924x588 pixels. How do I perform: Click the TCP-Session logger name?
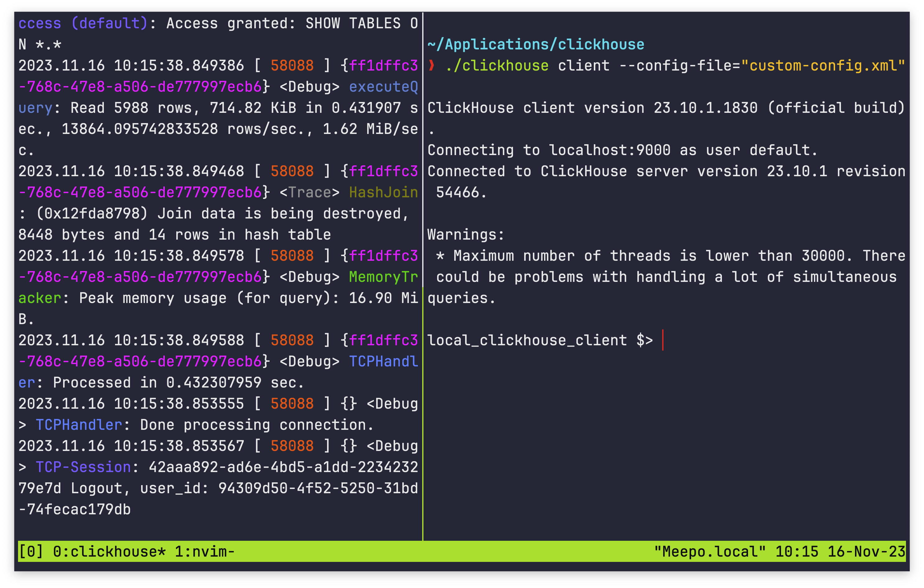[x=83, y=467]
